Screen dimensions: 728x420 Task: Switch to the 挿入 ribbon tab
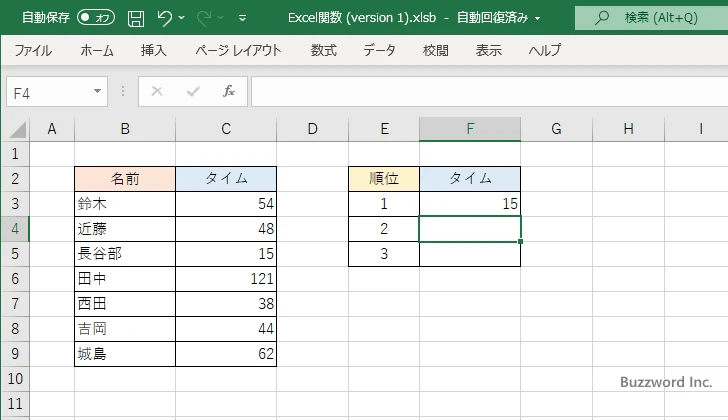click(x=154, y=50)
